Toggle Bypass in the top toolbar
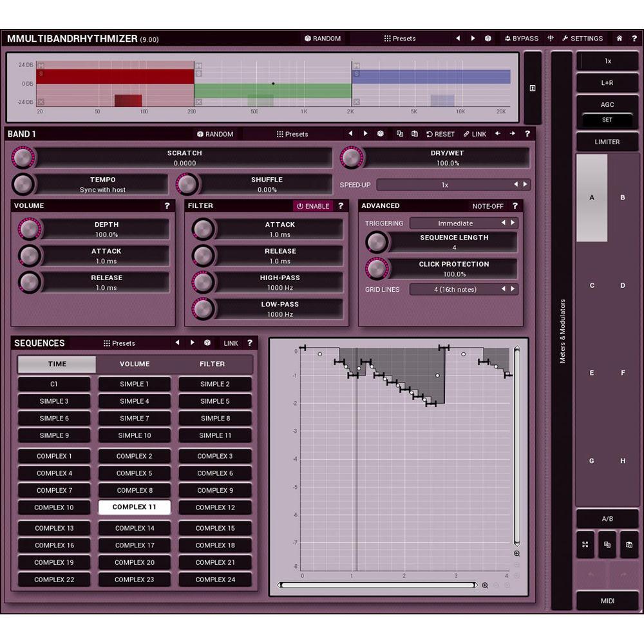Viewport: 644px width, 644px height. [522, 38]
